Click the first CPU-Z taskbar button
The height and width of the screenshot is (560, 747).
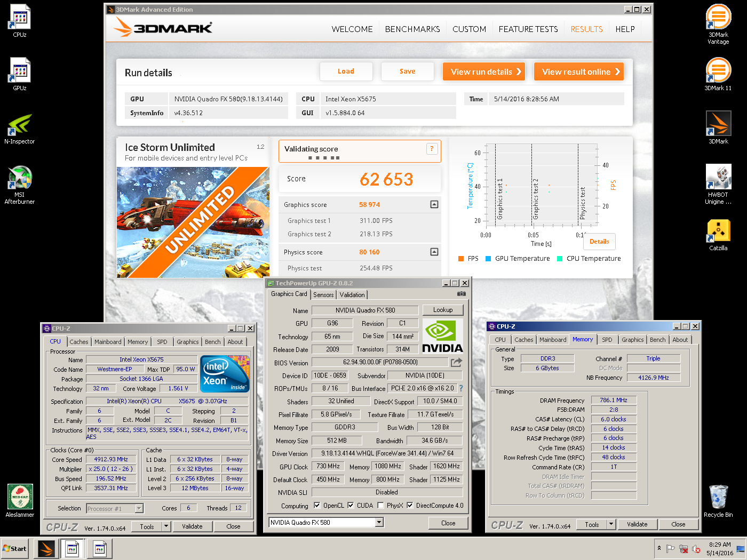[72, 548]
